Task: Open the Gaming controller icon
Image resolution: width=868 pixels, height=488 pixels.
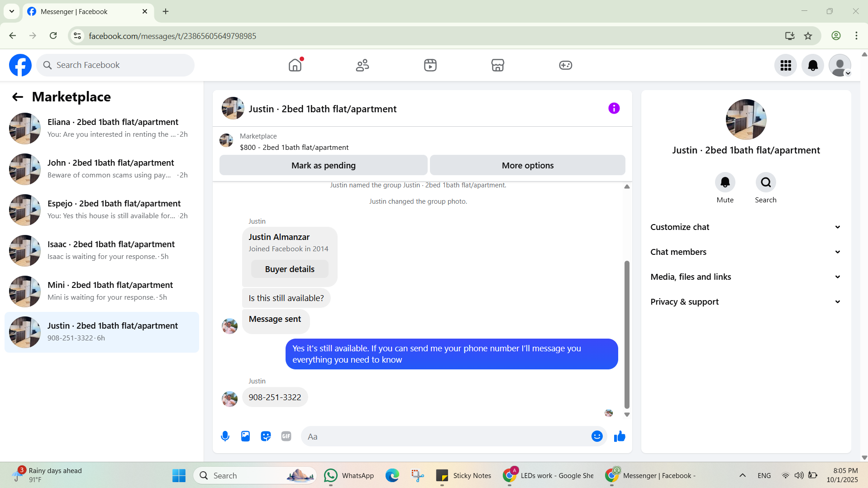Action: point(566,65)
